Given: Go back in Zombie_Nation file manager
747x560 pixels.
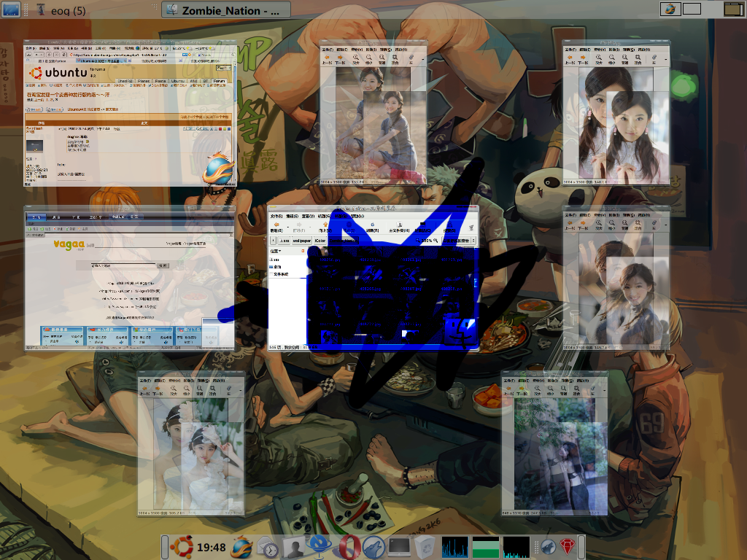Looking at the screenshot, I should pos(276,227).
